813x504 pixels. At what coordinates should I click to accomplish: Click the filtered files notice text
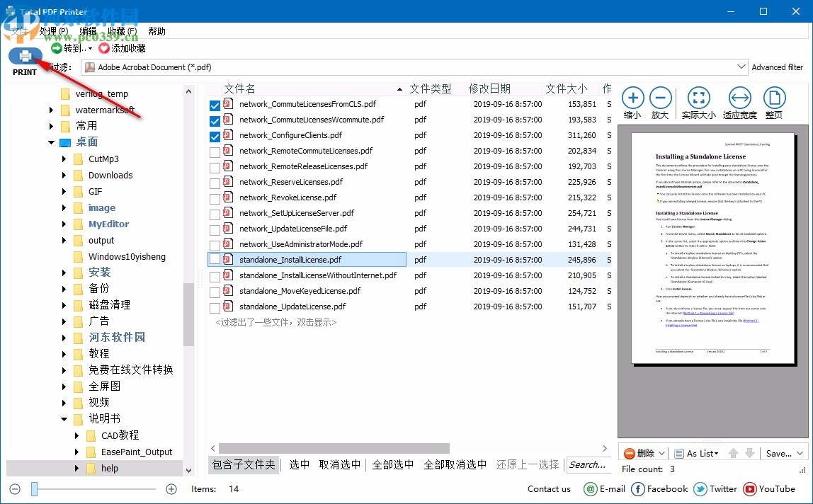[276, 323]
